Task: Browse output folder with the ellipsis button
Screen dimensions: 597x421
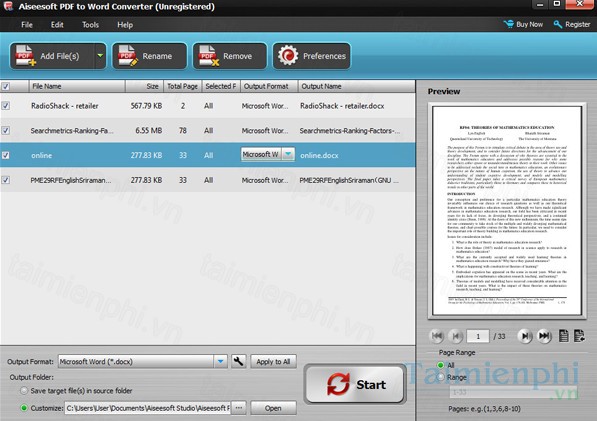Action: point(239,408)
